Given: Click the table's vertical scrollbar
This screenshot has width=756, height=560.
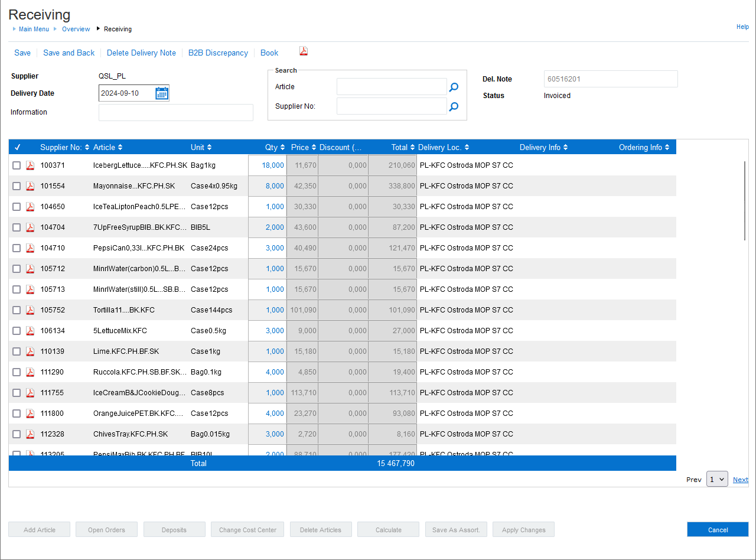Looking at the screenshot, I should point(745,201).
